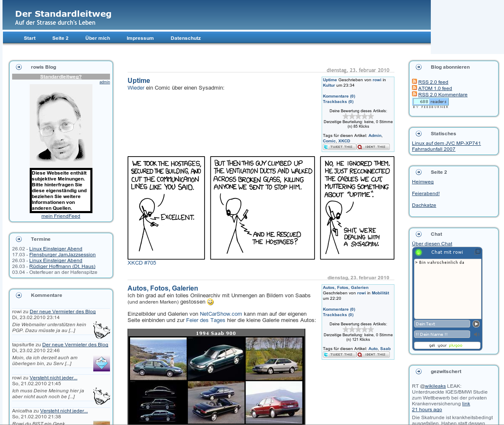This screenshot has width=504, height=425.
Task: Collapse the rowis Blog sidebar arrow icon
Action: coord(19,67)
